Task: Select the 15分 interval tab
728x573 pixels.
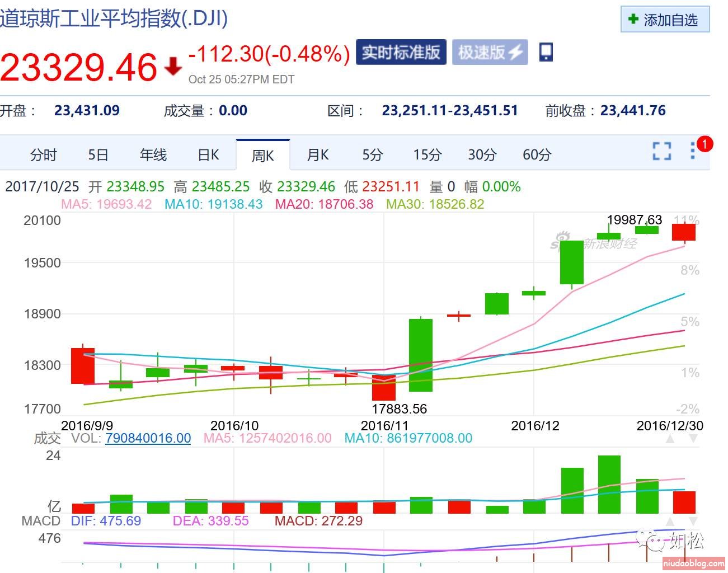Action: coord(427,154)
